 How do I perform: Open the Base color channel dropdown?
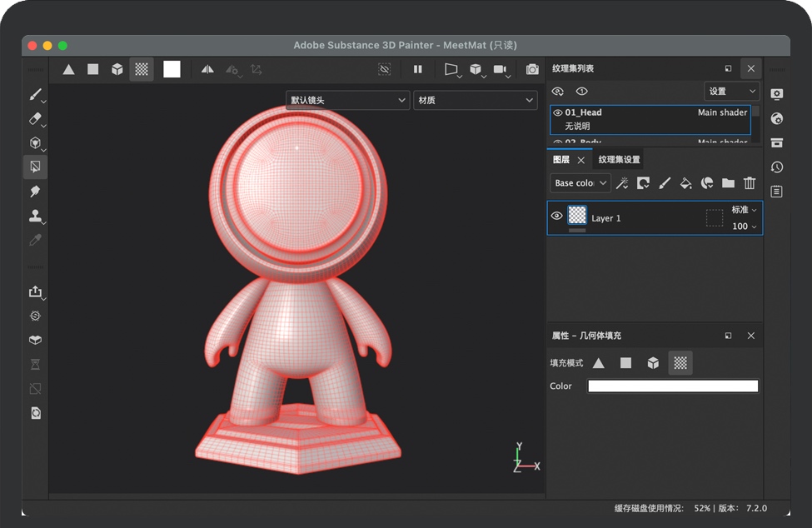click(x=580, y=183)
